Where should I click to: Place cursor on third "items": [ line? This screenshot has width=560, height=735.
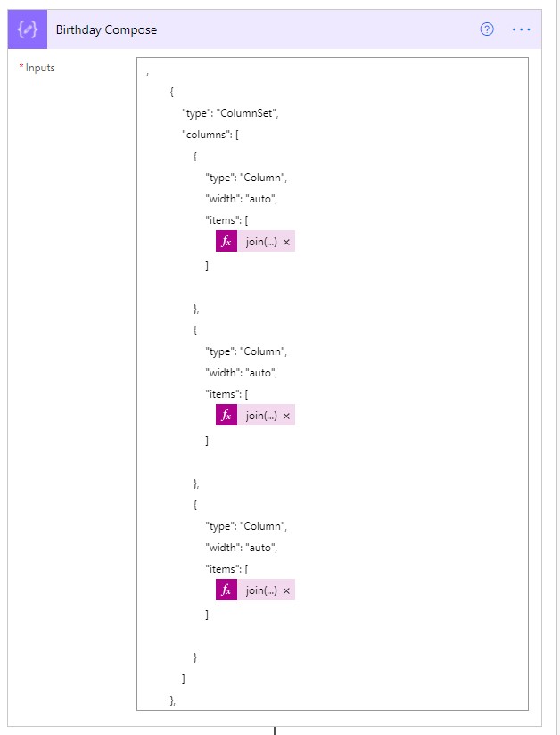tap(226, 568)
